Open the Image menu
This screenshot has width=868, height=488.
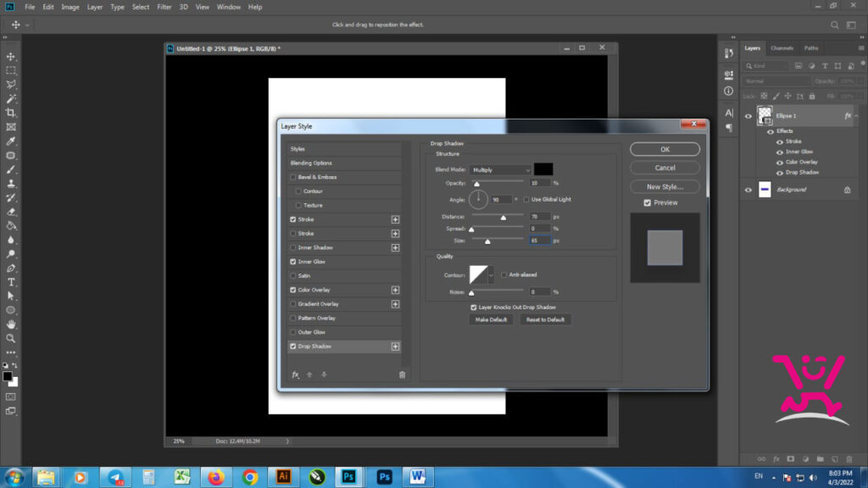pos(70,7)
